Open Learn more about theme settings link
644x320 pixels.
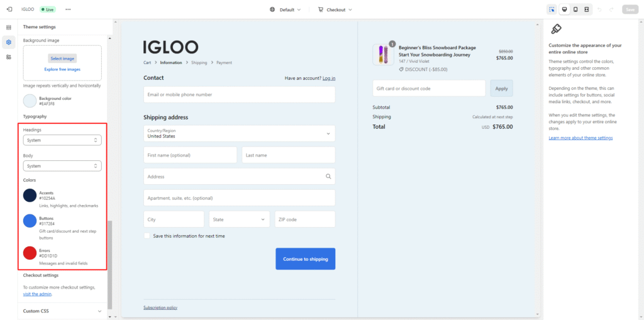pos(580,138)
